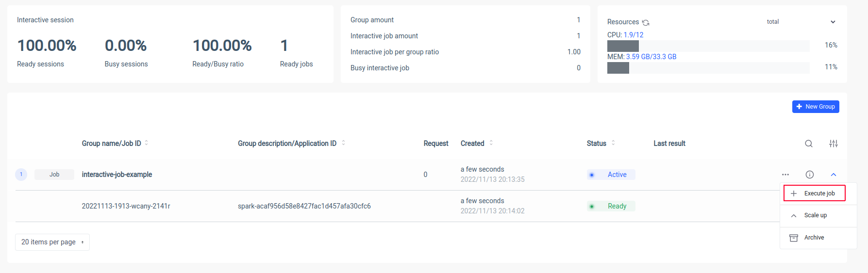Image resolution: width=868 pixels, height=273 pixels.
Task: Sort by Group name/Job ID
Action: point(147,143)
